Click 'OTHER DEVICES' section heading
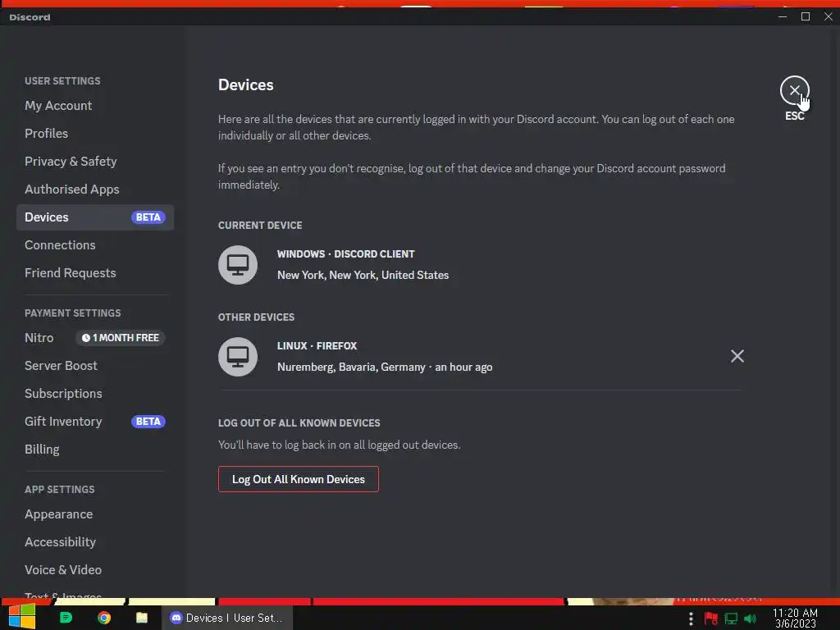 [256, 317]
